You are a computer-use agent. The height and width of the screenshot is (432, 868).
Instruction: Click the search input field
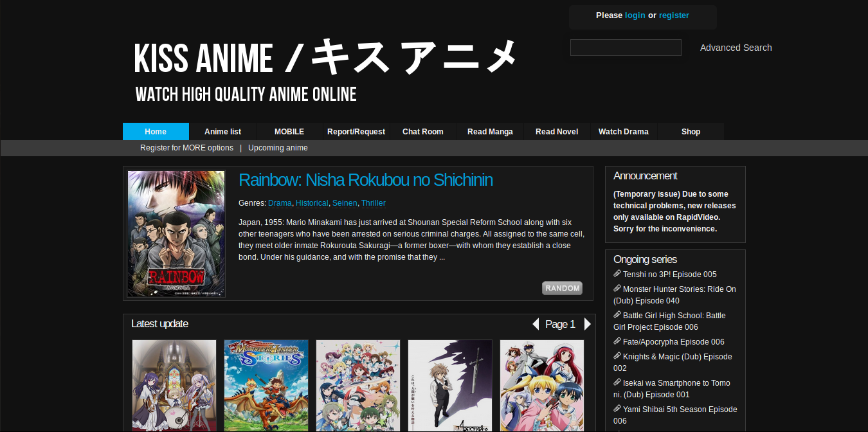(626, 48)
